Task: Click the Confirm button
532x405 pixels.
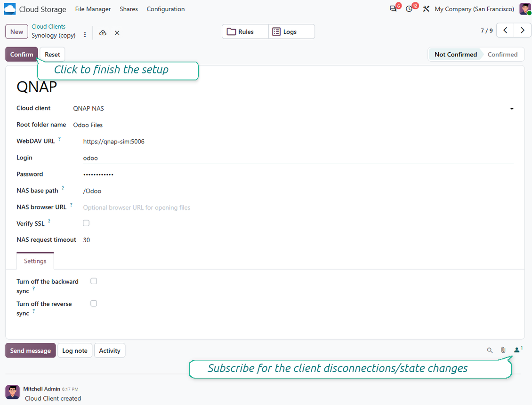Action: [x=21, y=54]
